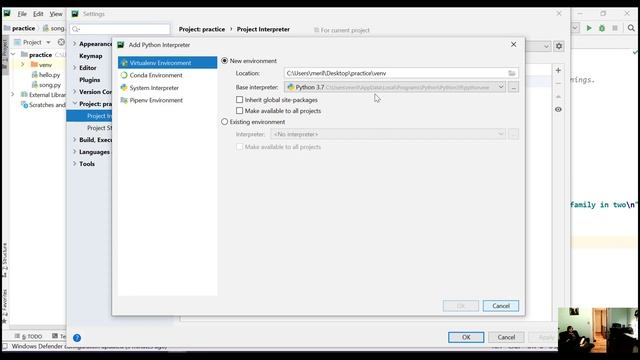This screenshot has height=360, width=640.
Task: Select Virtualenv Environment in interpreter list
Action: click(167, 63)
